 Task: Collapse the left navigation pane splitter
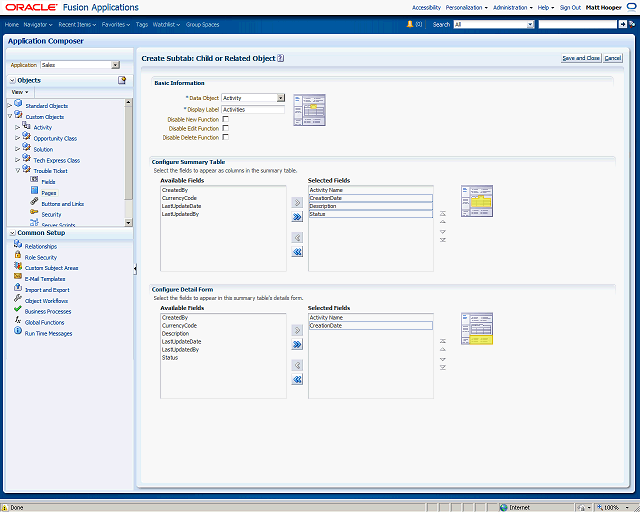tap(135, 269)
